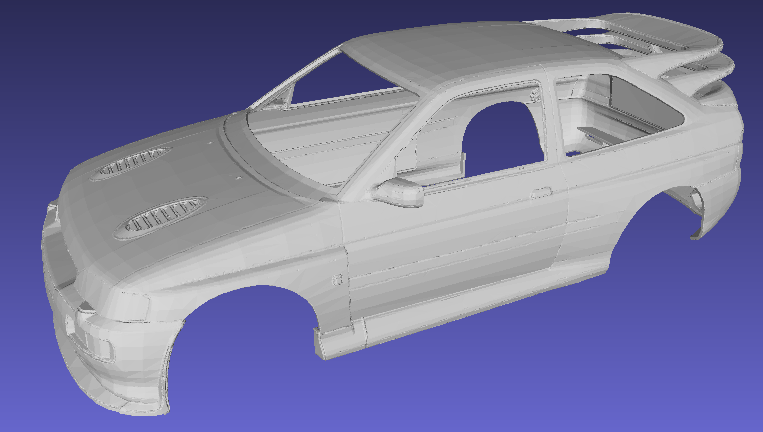This screenshot has height=432, width=763.
Task: Click the side mirror on the car model
Action: (x=398, y=192)
